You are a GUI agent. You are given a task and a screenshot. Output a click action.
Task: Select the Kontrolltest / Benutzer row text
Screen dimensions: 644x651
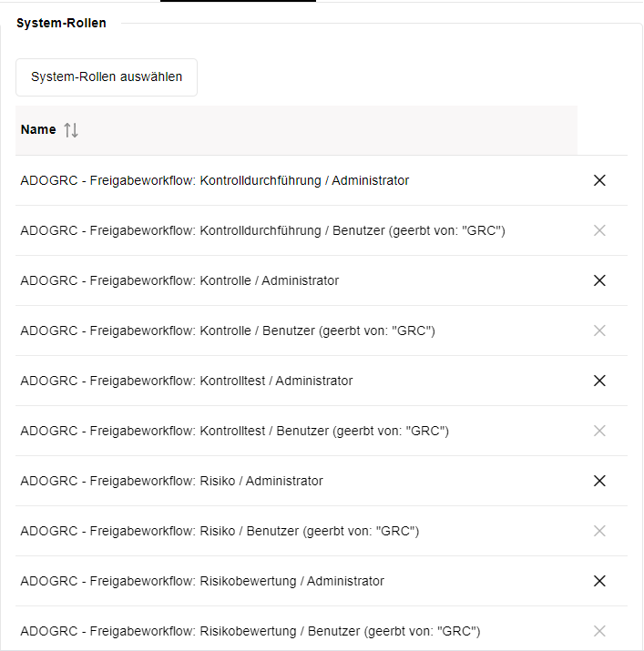pos(234,431)
